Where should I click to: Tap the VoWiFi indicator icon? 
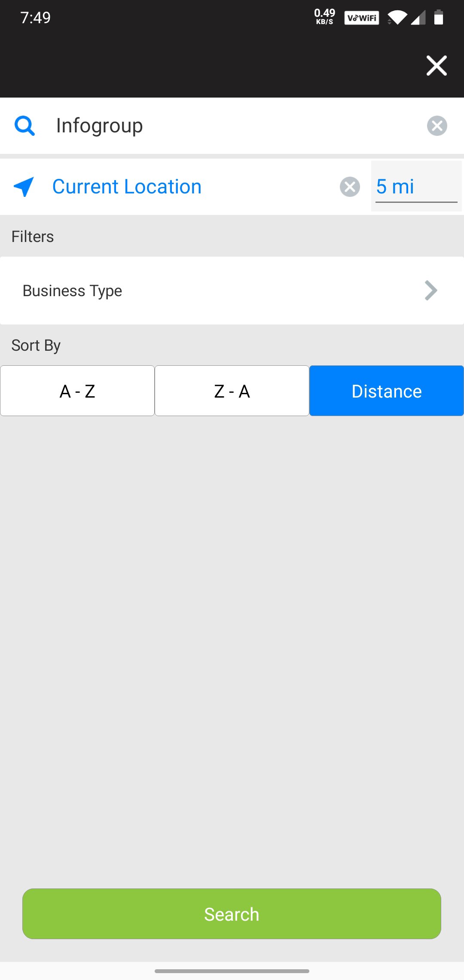[361, 18]
